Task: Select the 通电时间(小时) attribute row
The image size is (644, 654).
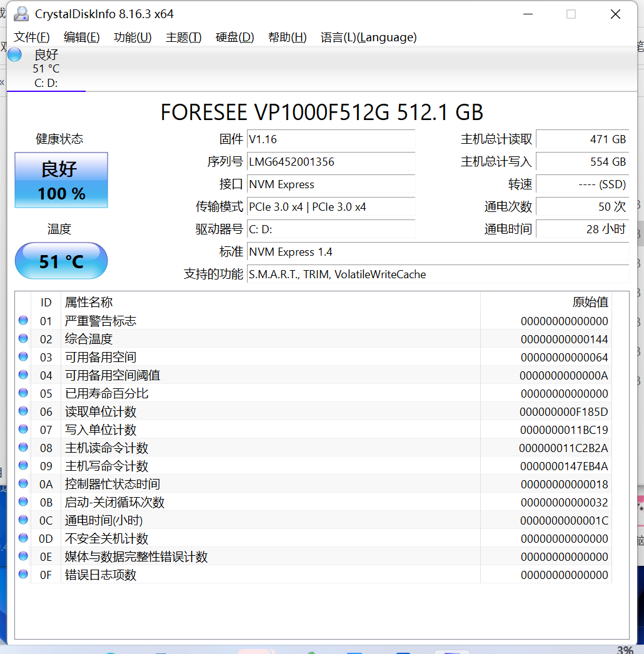Action: pos(250,520)
